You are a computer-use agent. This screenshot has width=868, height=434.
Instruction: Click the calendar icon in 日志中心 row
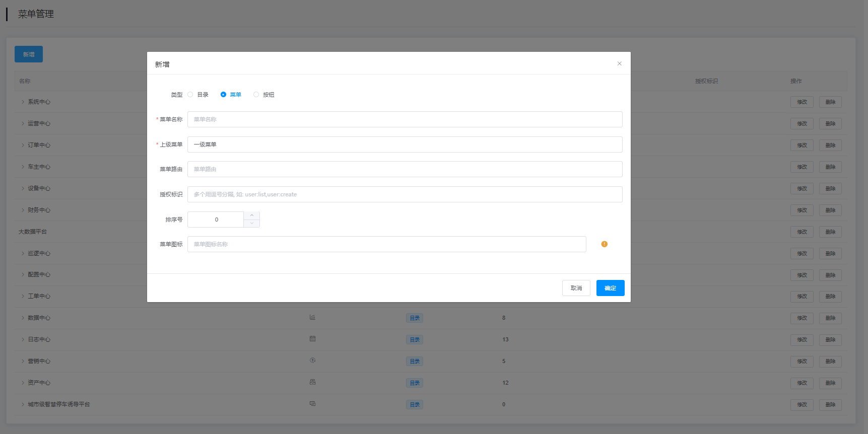click(312, 339)
